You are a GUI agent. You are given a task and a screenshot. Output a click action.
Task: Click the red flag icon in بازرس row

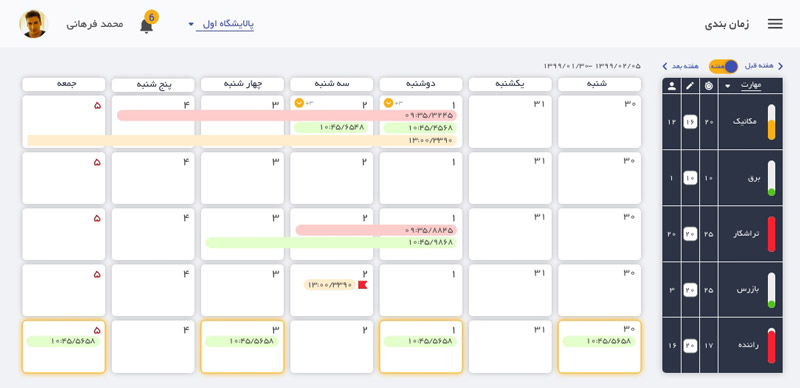tap(363, 285)
